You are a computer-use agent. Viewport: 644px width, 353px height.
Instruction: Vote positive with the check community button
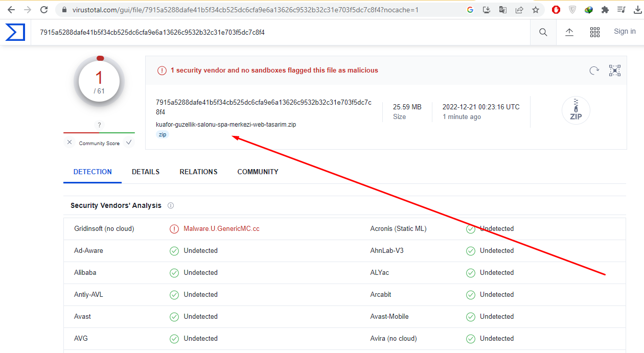point(129,143)
